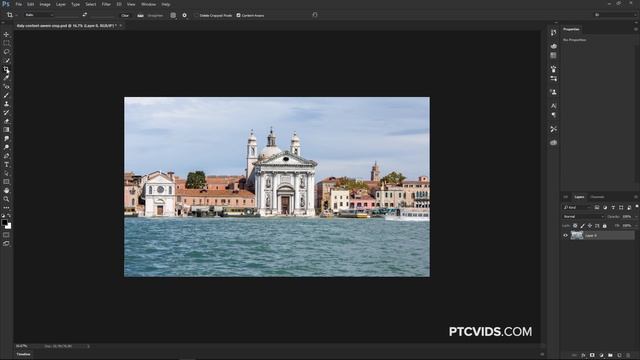Swap crop width and height values
Image resolution: width=640 pixels, height=360 pixels.
point(84,15)
